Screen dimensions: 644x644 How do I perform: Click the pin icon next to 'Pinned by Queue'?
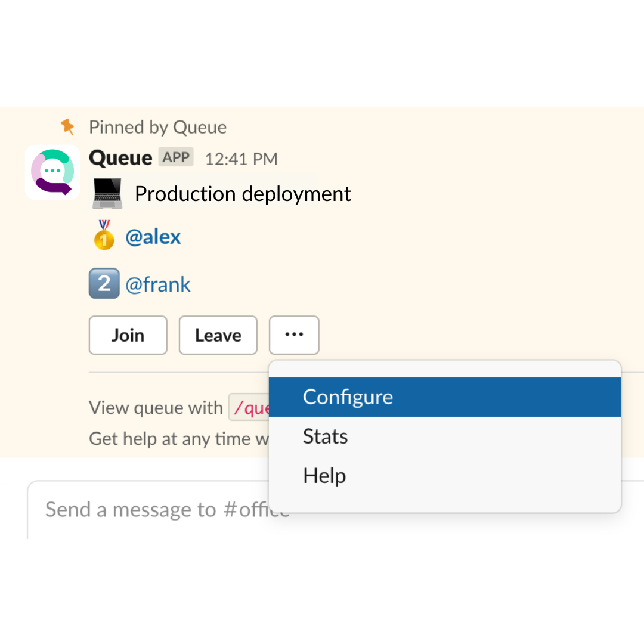click(x=67, y=126)
